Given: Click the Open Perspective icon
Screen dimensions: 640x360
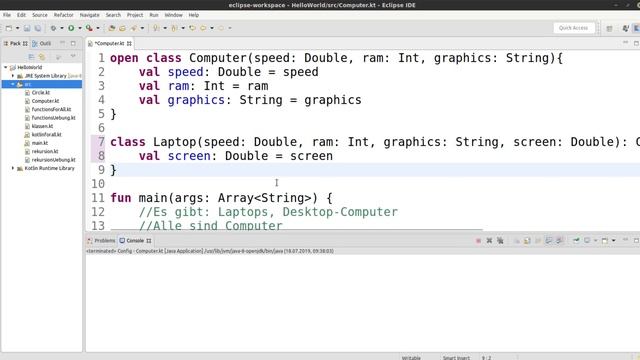Looking at the screenshot, I should pyautogui.click(x=609, y=28).
